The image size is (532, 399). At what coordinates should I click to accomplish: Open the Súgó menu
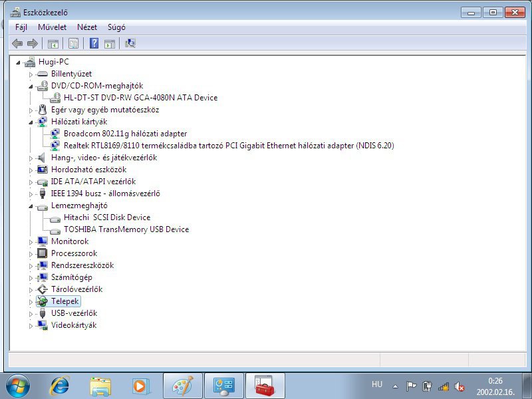pos(116,27)
